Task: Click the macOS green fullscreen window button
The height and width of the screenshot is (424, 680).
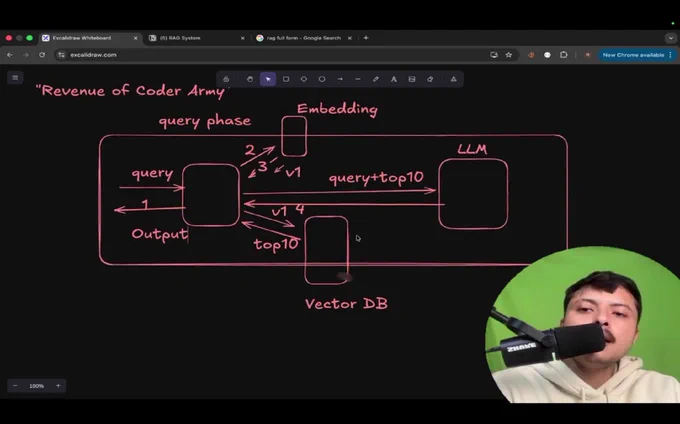Action: pyautogui.click(x=29, y=38)
